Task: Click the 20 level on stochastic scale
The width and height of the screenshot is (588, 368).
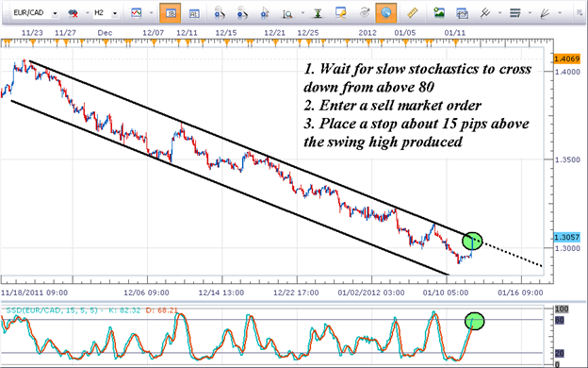Action: point(560,353)
